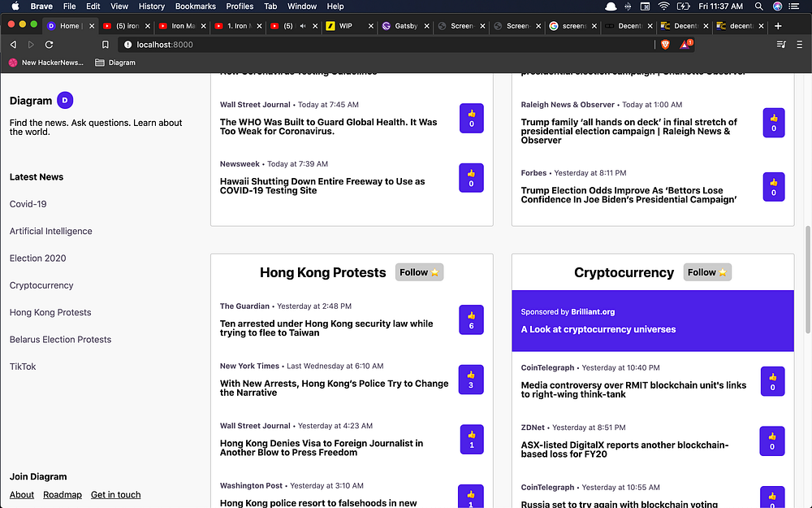
Task: Upvote Ten arrested Hong Kong article
Action: coord(471,319)
